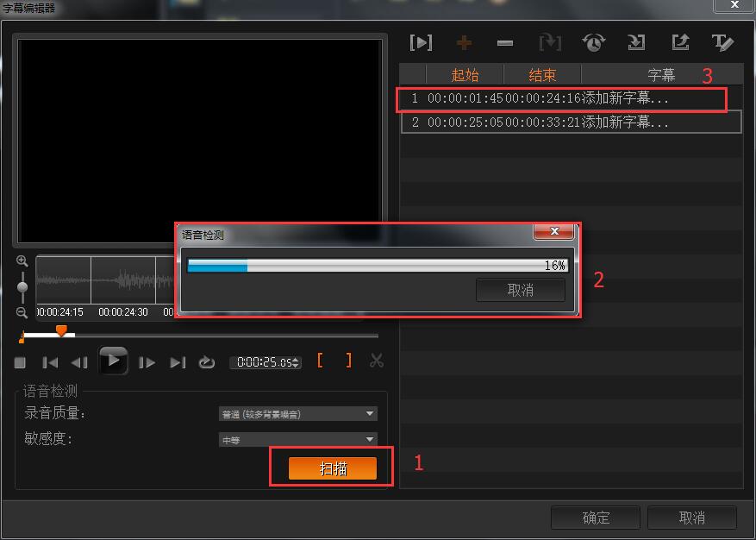Cancel the 语音检测 progress dialog
The width and height of the screenshot is (756, 540).
[x=520, y=290]
